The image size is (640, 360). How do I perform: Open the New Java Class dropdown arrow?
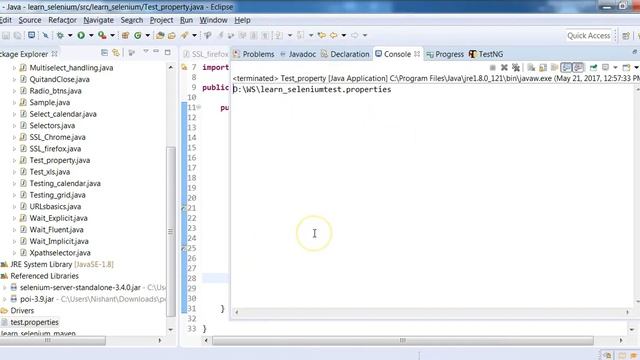click(148, 36)
